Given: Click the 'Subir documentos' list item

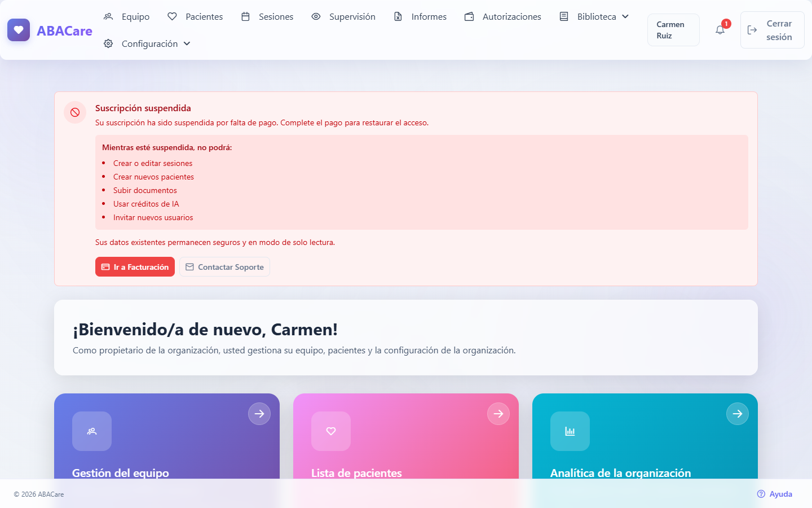Looking at the screenshot, I should (x=145, y=190).
